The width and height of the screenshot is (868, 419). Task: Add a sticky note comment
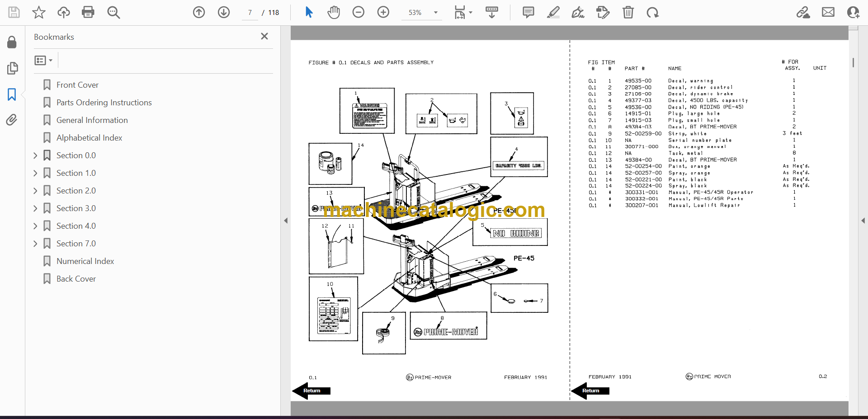528,12
